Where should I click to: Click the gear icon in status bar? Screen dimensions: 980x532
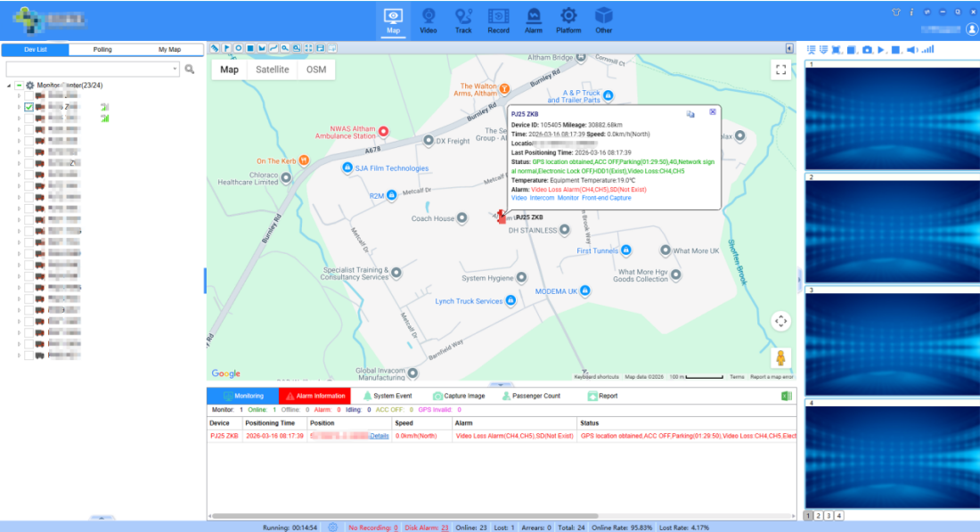tap(332, 527)
